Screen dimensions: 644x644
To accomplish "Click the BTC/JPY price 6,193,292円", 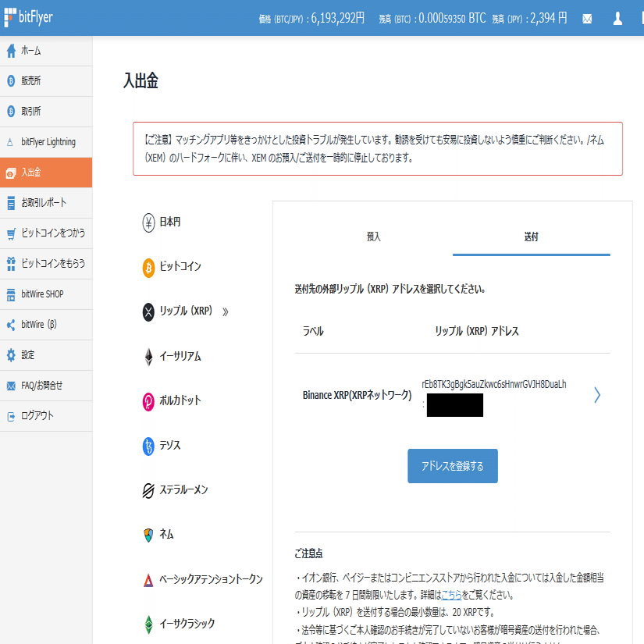I will 337,18.
